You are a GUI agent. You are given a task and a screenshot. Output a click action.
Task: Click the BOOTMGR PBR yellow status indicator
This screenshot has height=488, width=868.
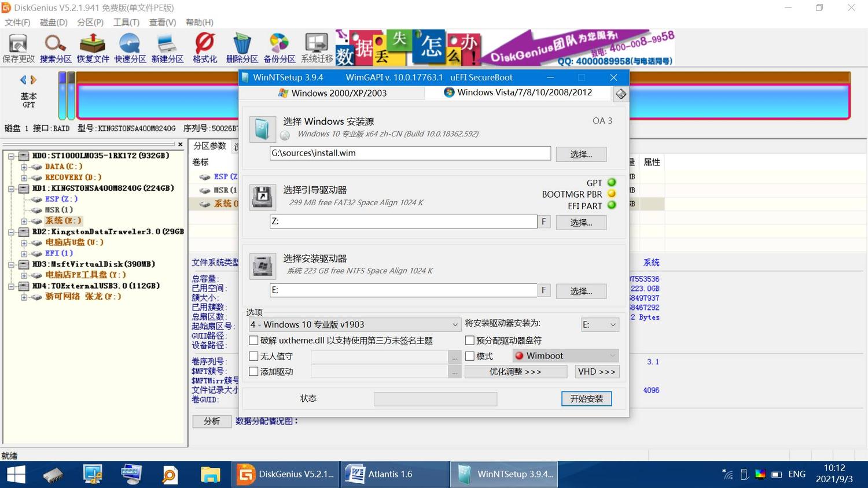pyautogui.click(x=612, y=194)
